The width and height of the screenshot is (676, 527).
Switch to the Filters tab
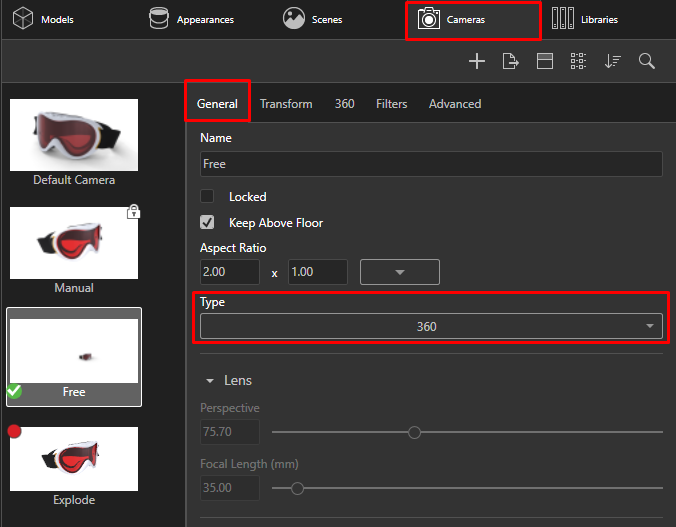point(392,104)
